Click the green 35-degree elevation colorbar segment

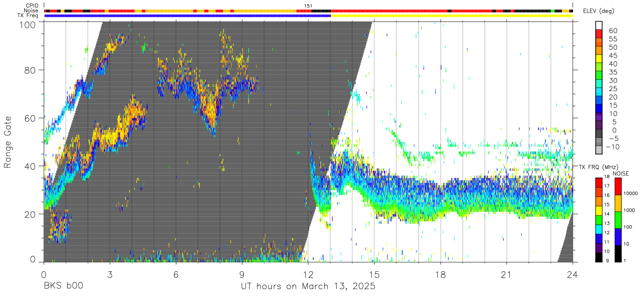click(599, 75)
